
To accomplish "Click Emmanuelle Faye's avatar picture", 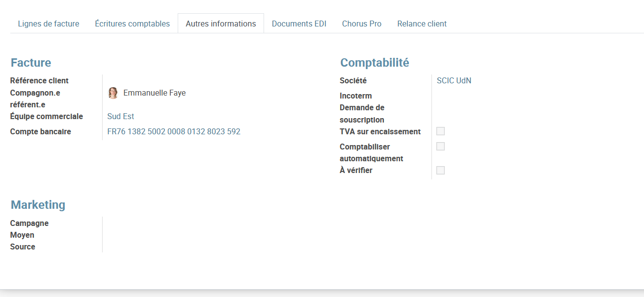I will coord(113,93).
